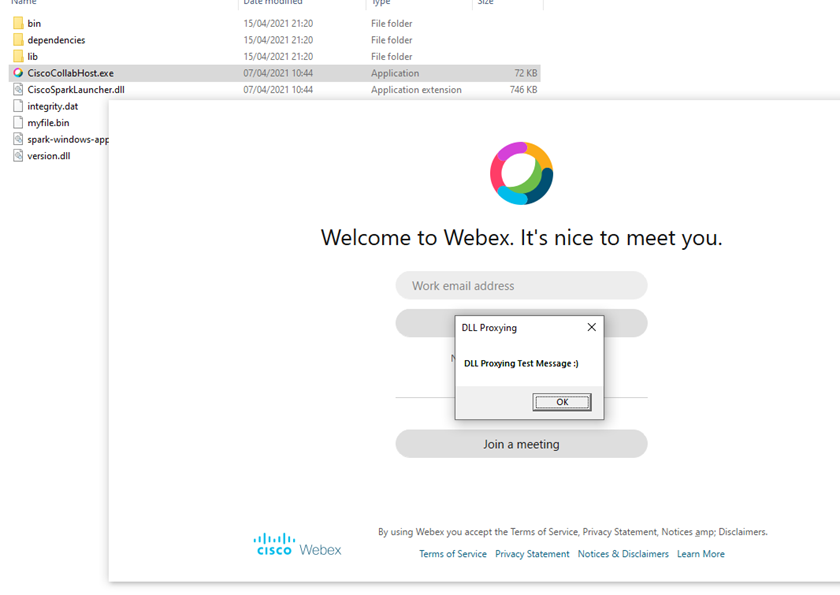Viewport: 840px width, 595px height.
Task: Select the integrity.dat file icon
Action: click(x=18, y=106)
